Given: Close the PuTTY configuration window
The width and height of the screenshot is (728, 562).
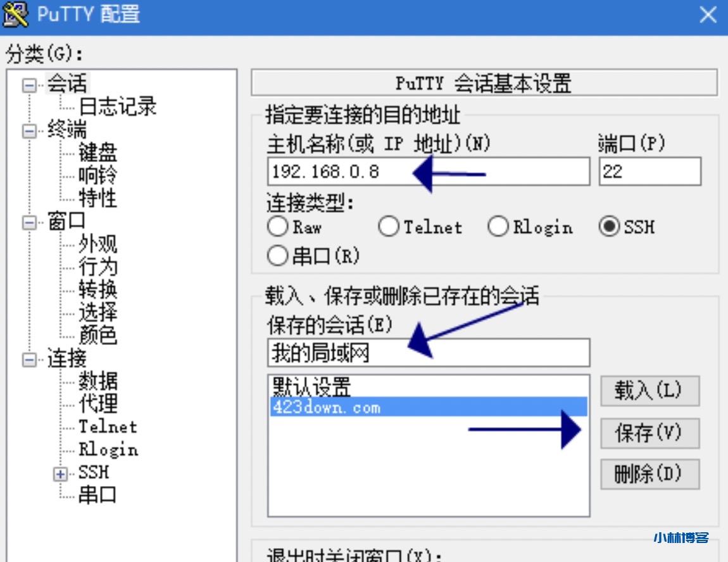Looking at the screenshot, I should click(x=707, y=15).
